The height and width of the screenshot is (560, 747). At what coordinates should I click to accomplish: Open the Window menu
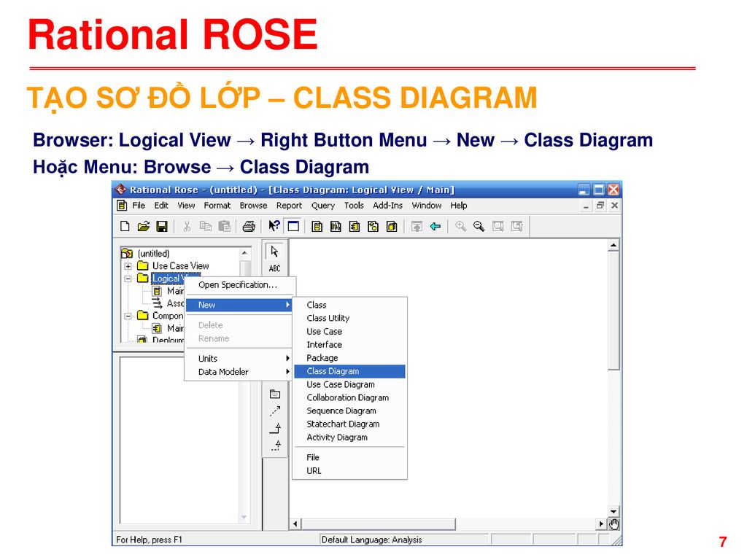[426, 206]
